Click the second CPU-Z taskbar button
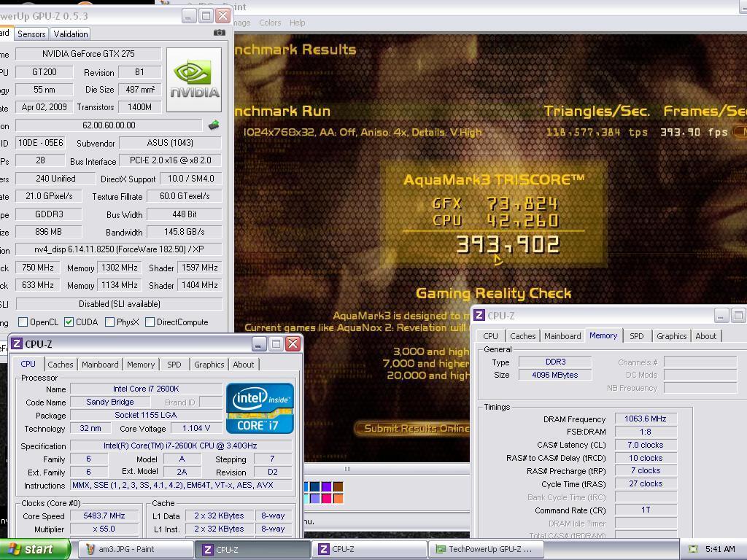 pyautogui.click(x=369, y=550)
